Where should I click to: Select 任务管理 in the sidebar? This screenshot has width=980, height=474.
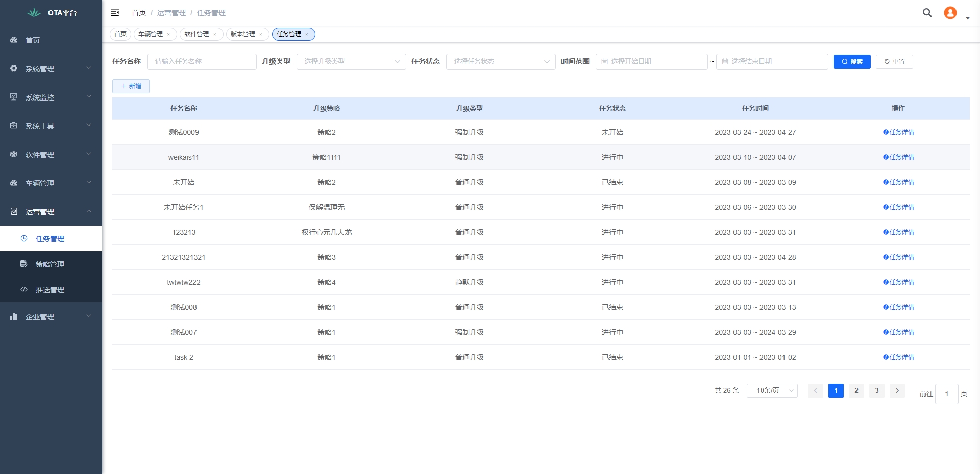pyautogui.click(x=51, y=238)
